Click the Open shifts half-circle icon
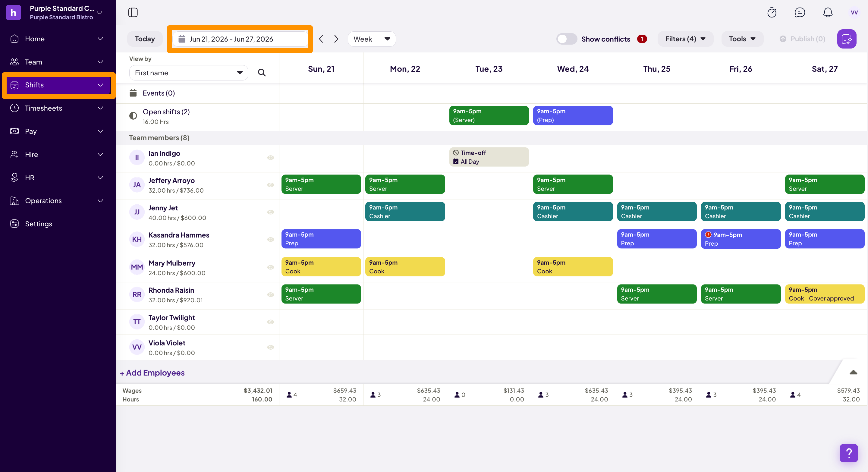 [x=133, y=116]
